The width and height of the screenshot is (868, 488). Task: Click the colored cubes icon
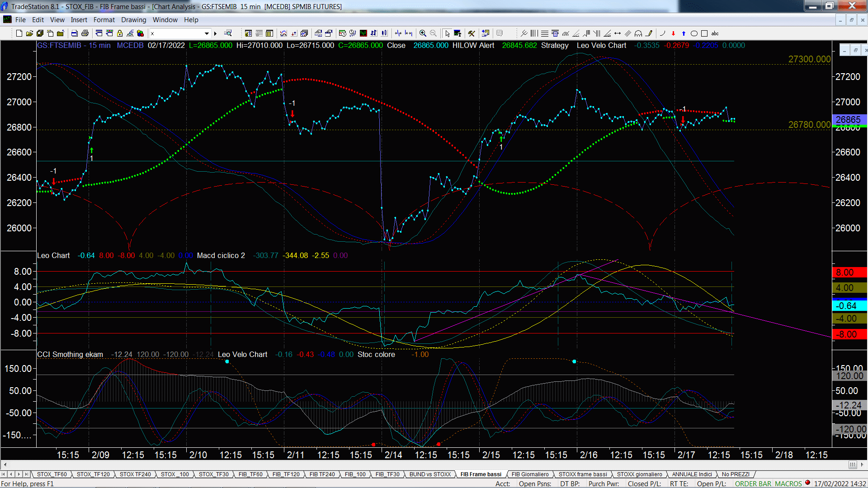[x=140, y=33]
